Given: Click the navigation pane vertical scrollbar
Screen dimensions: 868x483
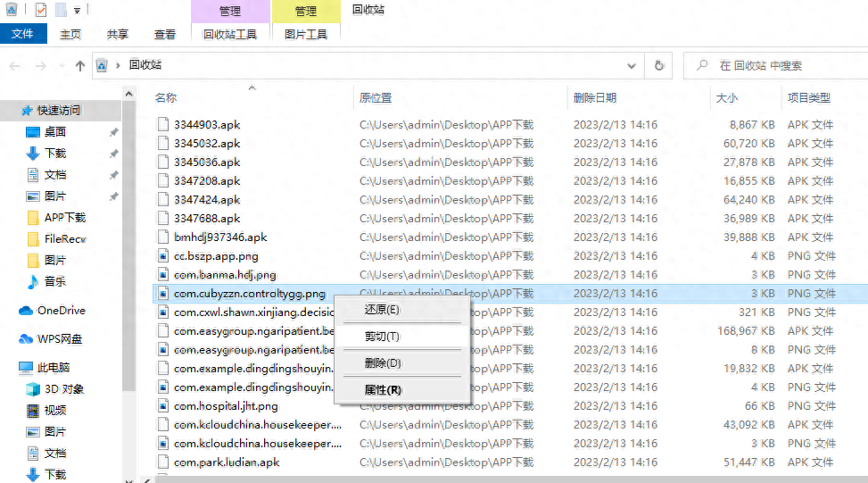Looking at the screenshot, I should pos(129,244).
